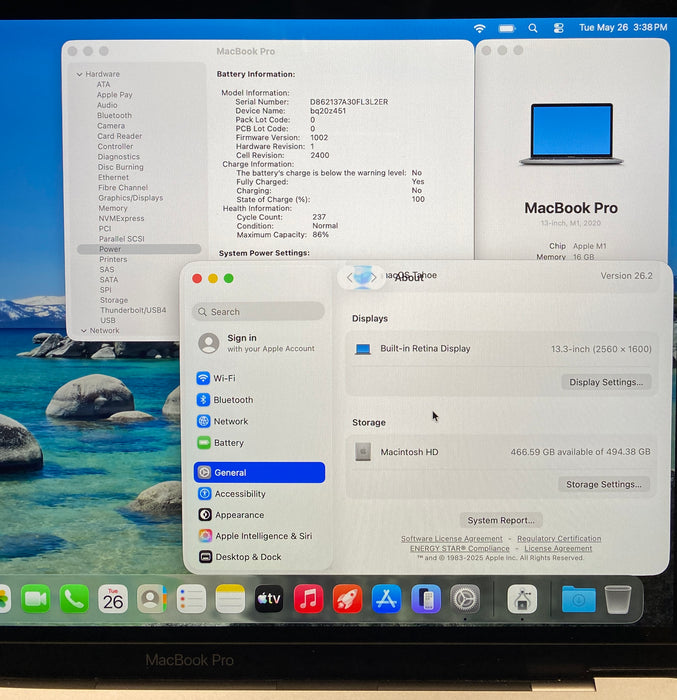
Task: Select Printers in System Report sidebar
Action: (x=113, y=259)
